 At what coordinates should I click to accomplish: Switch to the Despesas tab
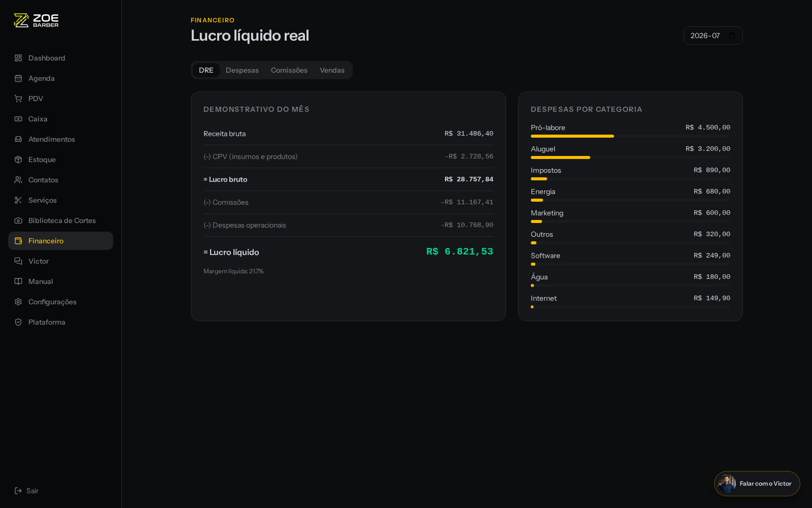(242, 70)
